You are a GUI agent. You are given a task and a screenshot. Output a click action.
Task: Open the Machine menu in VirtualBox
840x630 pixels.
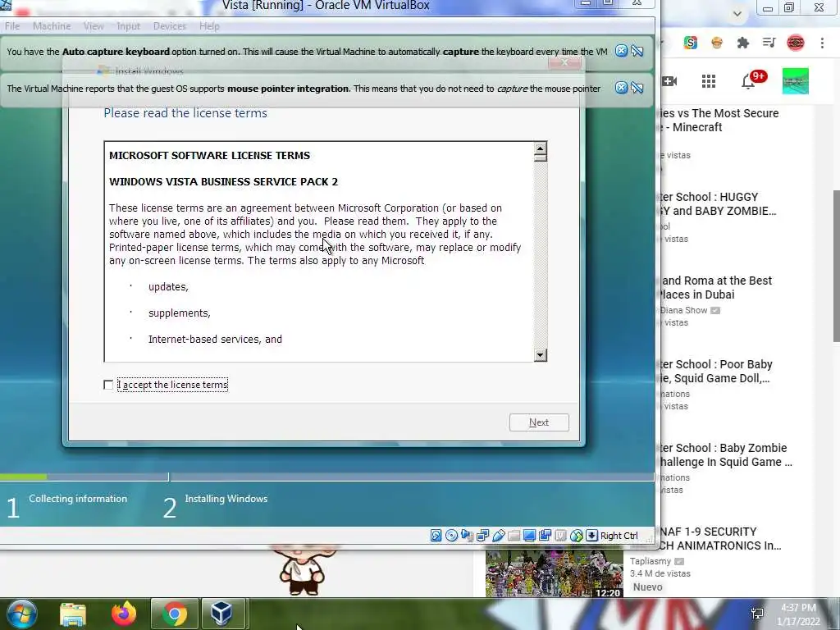click(52, 26)
